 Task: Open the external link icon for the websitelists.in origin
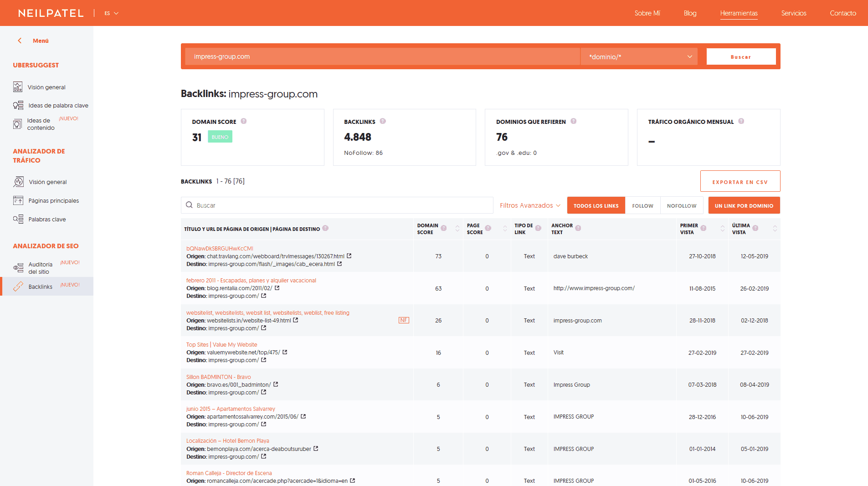296,320
